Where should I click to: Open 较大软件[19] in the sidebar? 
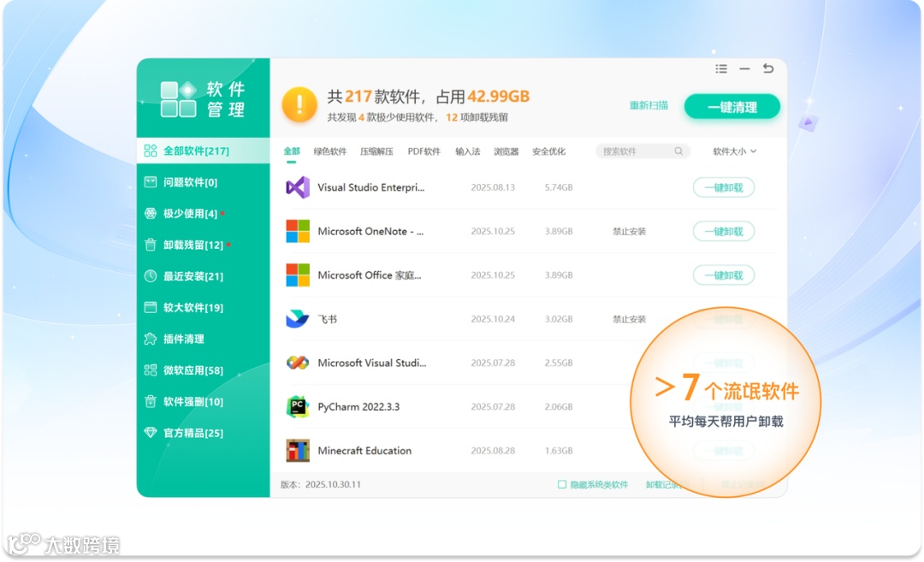click(204, 307)
